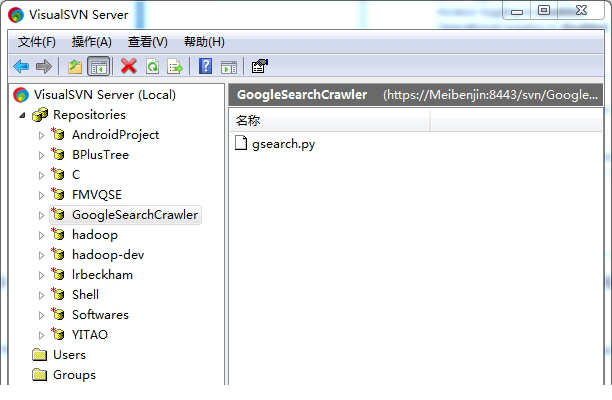This screenshot has height=400, width=612.
Task: Click the Groups folder icon
Action: [x=40, y=375]
